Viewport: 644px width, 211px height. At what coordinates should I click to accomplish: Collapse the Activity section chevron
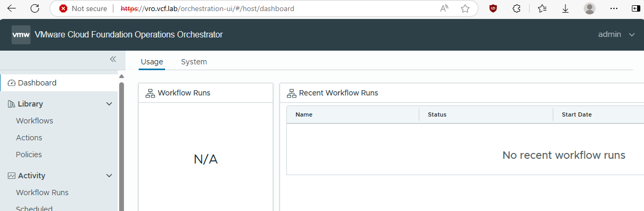point(109,176)
